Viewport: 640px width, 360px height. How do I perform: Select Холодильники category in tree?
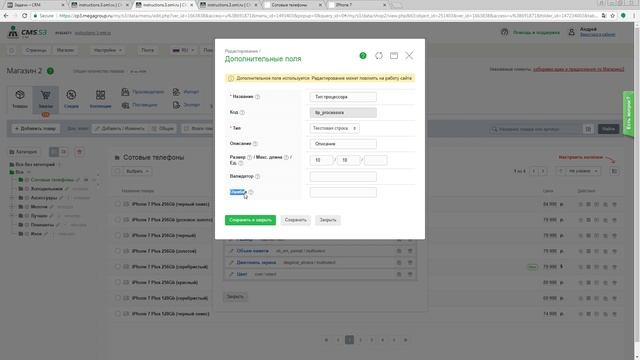coord(47,189)
